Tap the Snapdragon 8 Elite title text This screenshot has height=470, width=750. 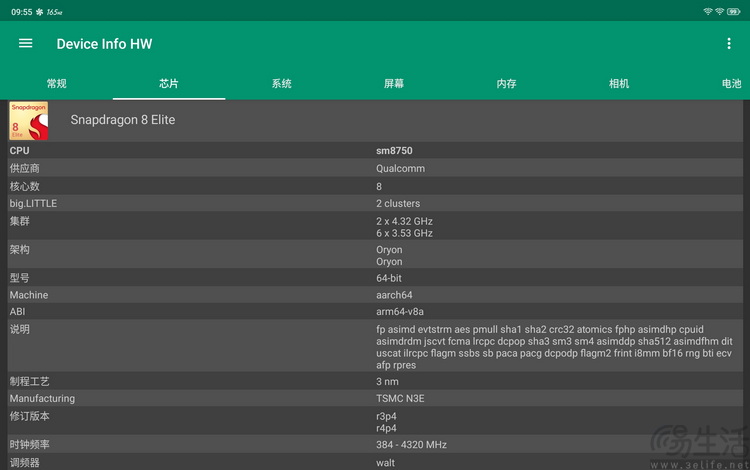click(x=123, y=120)
